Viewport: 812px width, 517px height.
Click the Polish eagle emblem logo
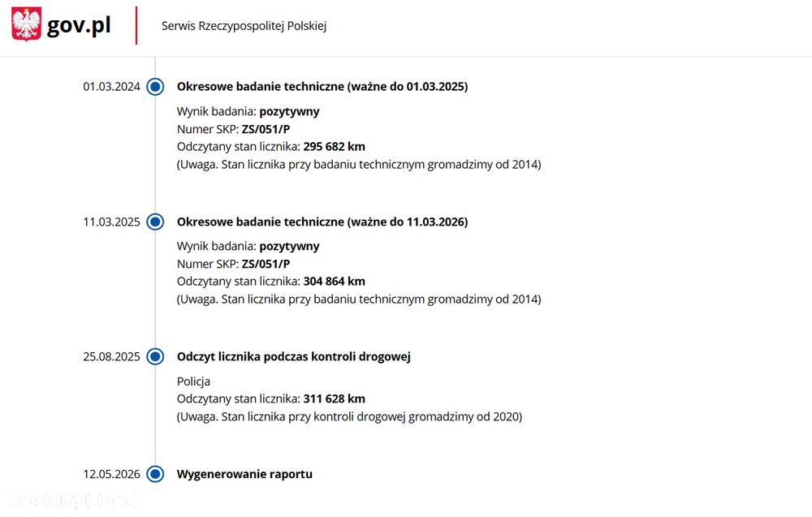[27, 24]
